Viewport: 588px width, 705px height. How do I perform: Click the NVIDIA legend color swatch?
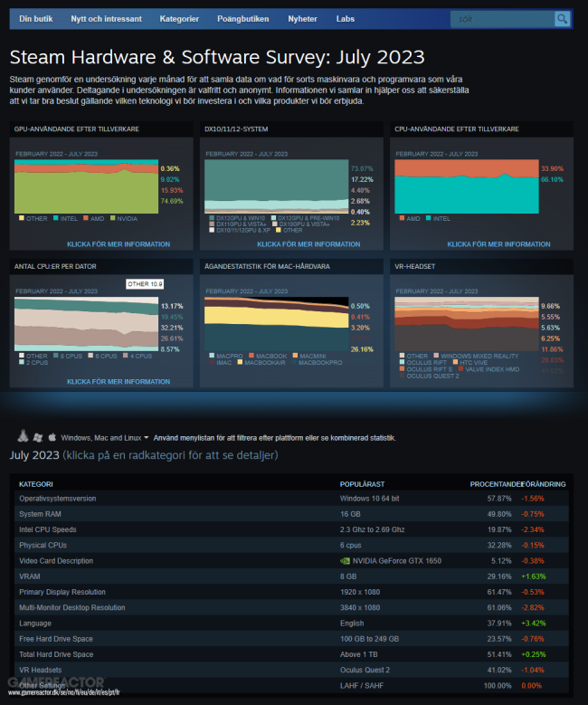[x=113, y=218]
